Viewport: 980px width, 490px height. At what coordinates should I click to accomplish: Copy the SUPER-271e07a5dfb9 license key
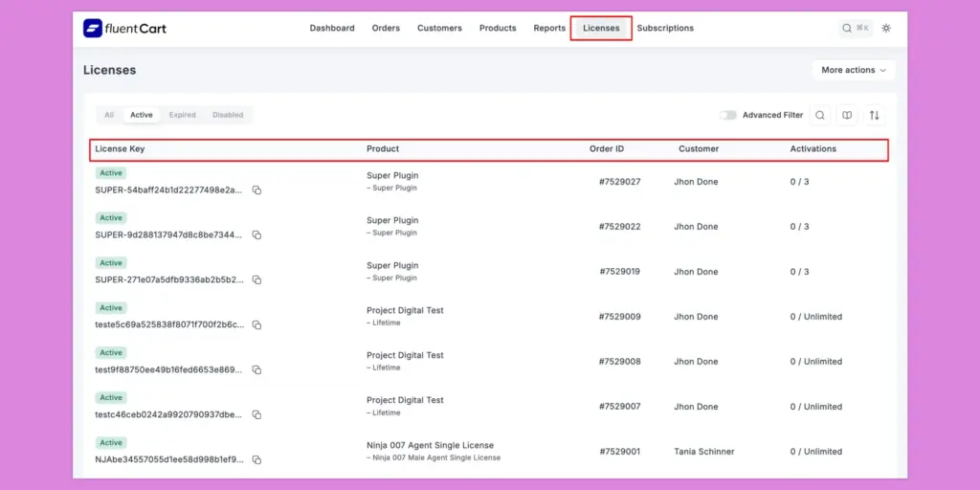256,280
